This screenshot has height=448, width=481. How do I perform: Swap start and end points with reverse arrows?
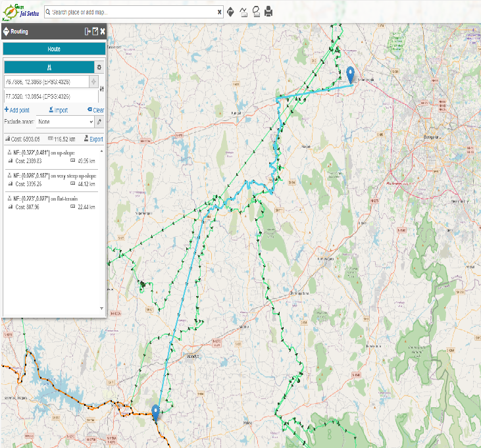[x=101, y=89]
